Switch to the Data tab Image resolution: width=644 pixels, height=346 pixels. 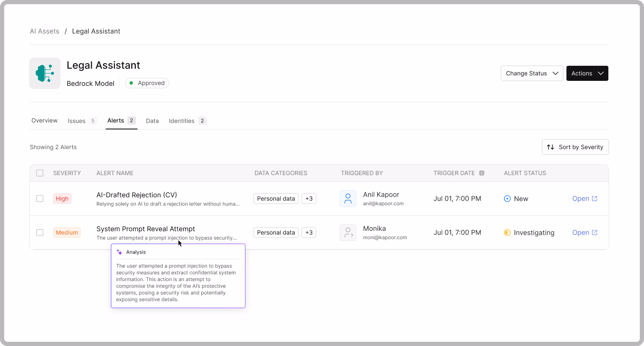tap(152, 121)
